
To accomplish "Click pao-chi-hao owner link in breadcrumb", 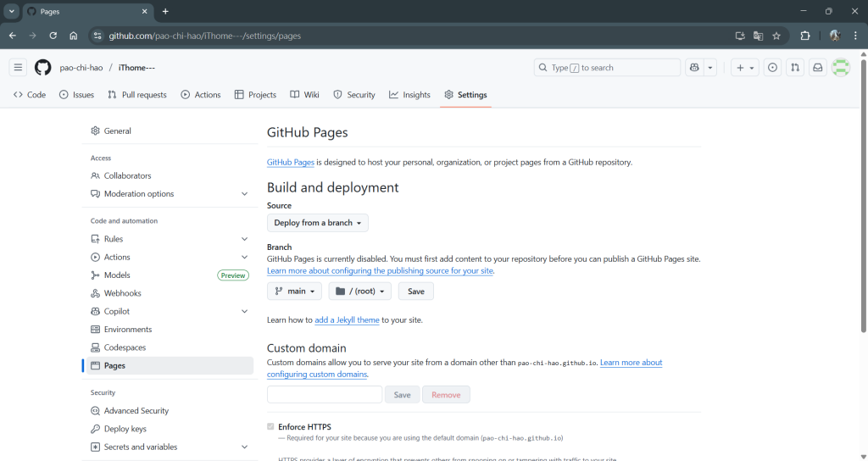I will [x=81, y=68].
